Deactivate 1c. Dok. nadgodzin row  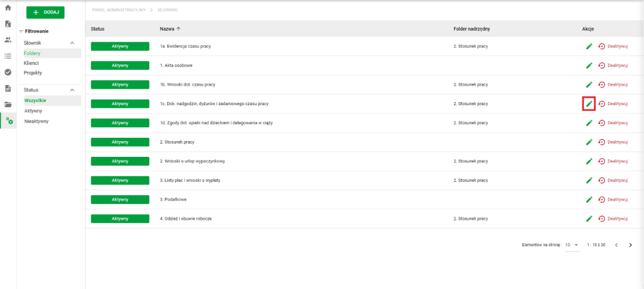(x=613, y=104)
